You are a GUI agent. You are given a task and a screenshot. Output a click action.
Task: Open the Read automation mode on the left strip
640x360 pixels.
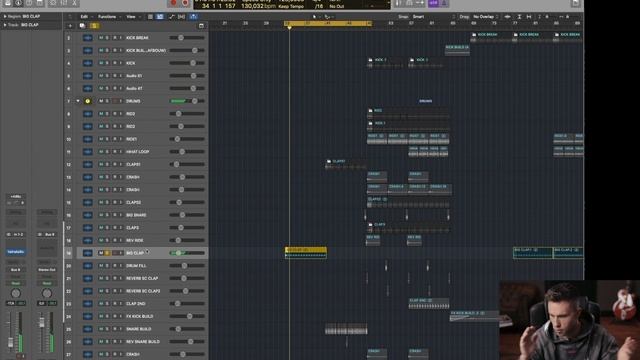[x=16, y=283]
